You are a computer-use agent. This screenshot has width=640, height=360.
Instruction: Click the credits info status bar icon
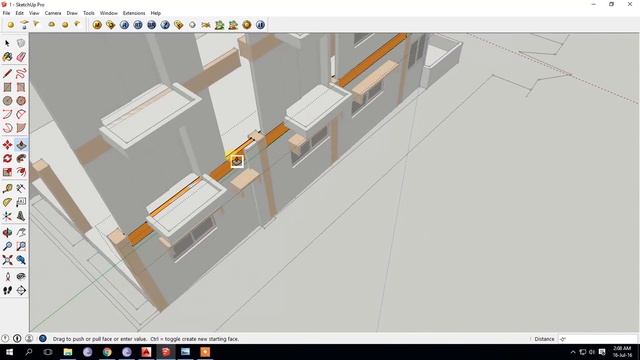tap(17, 338)
